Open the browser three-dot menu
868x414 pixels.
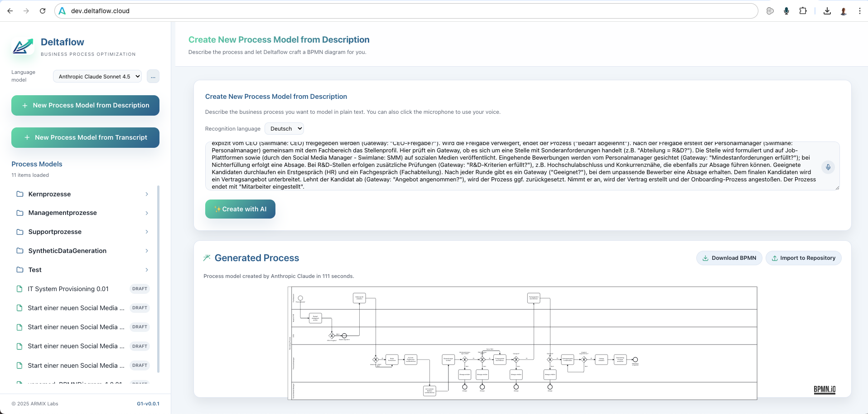tap(859, 11)
